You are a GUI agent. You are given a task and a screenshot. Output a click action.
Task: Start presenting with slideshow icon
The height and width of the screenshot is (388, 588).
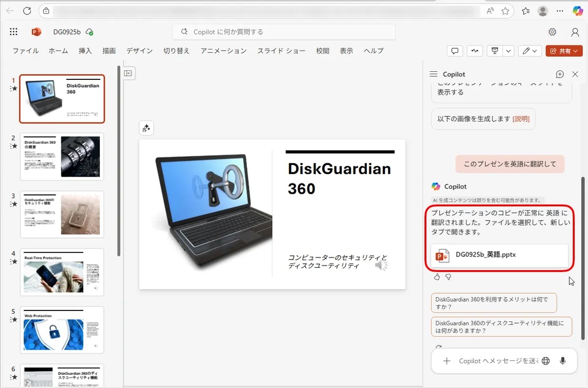click(x=495, y=51)
